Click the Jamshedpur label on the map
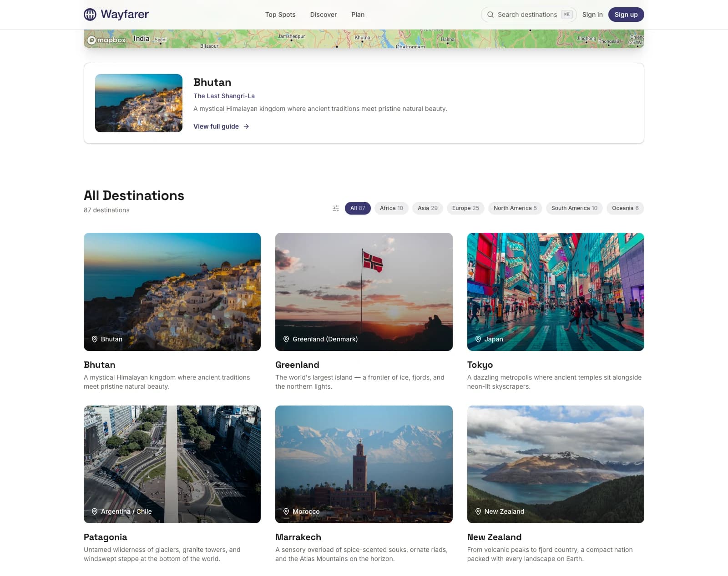Screen dimensions: 728x576 coord(291,36)
